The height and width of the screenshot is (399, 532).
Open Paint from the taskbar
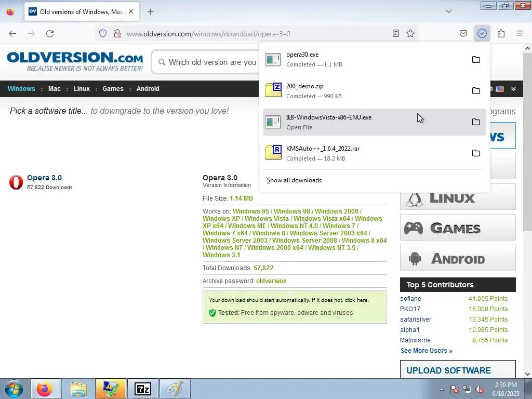[175, 389]
